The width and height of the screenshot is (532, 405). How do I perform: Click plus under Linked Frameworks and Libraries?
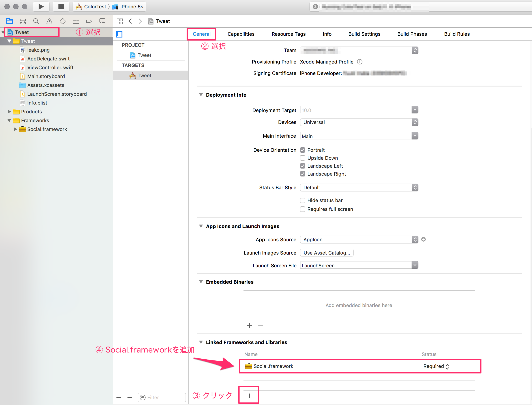click(249, 396)
